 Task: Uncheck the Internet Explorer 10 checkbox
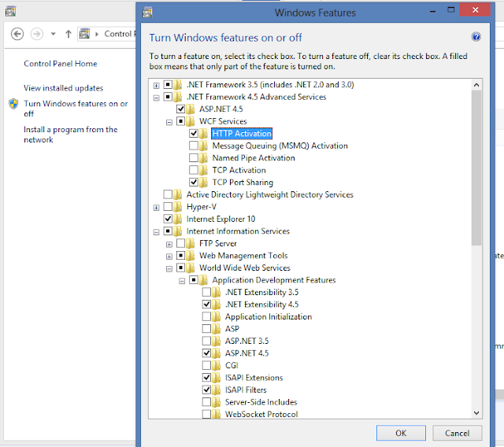[x=168, y=219]
